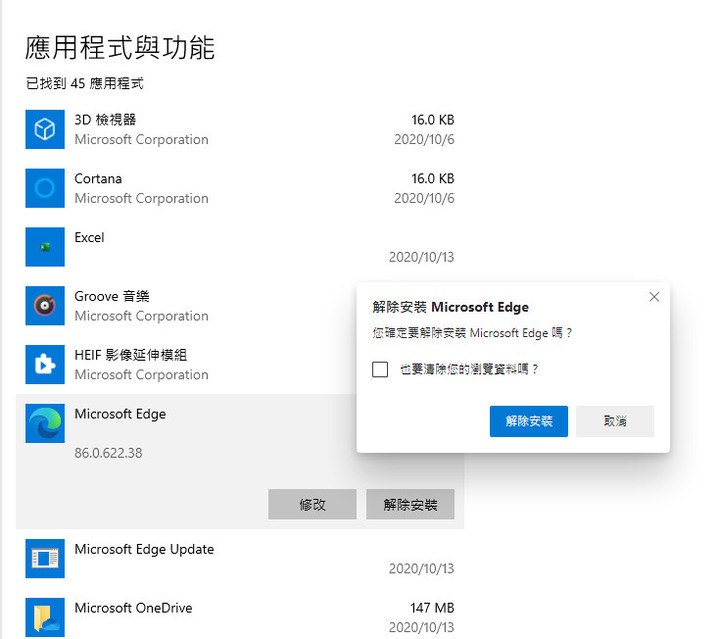Click the 2020/10/13 date of OneDrive
This screenshot has width=720, height=639.
(x=422, y=628)
